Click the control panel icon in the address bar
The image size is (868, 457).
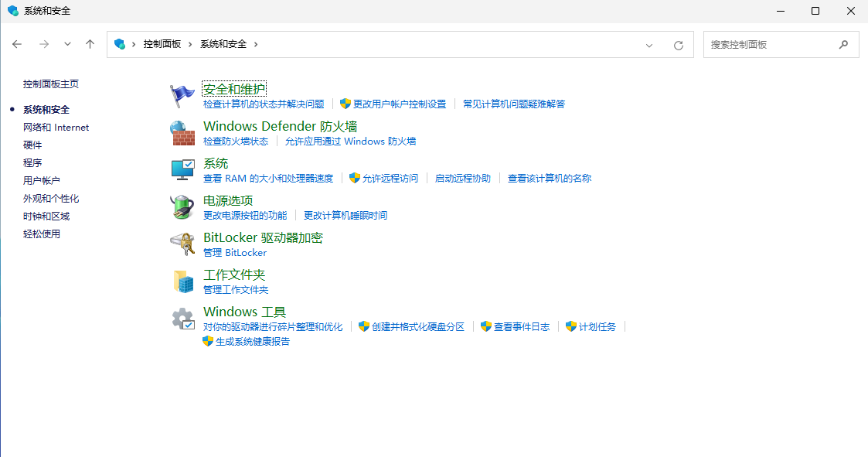(120, 44)
